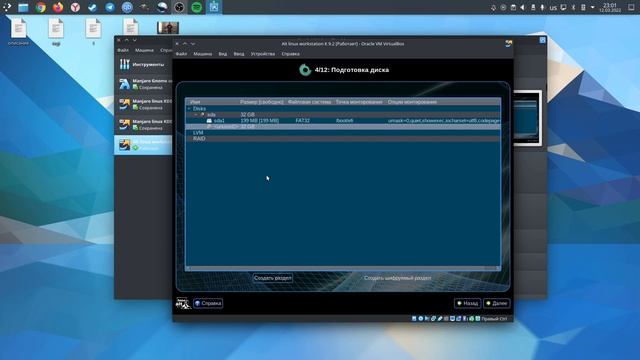640x360 pixels.
Task: Select the unused 32 GB space row
Action: [343, 127]
